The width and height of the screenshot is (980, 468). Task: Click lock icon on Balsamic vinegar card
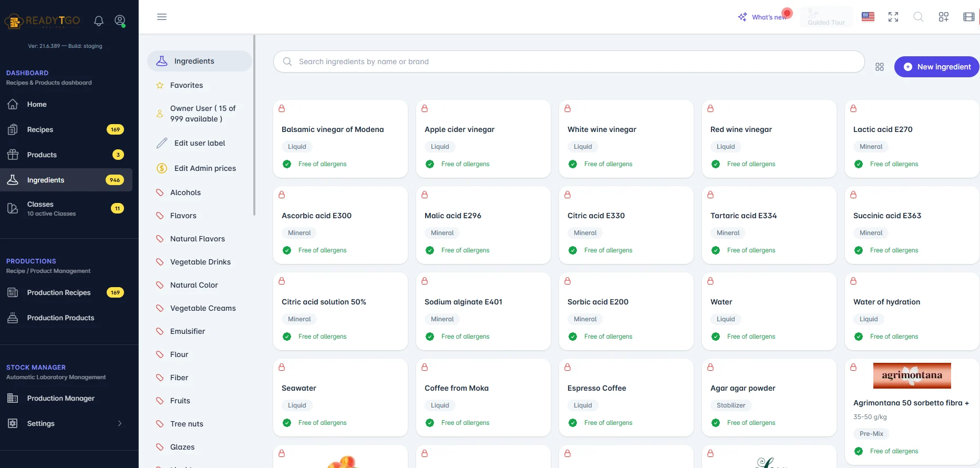[282, 108]
